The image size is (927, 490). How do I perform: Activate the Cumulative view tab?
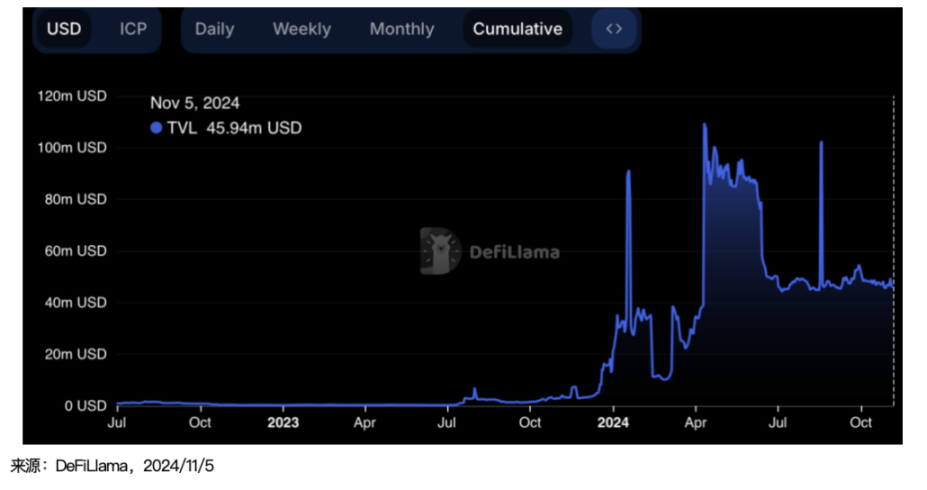pyautogui.click(x=517, y=29)
